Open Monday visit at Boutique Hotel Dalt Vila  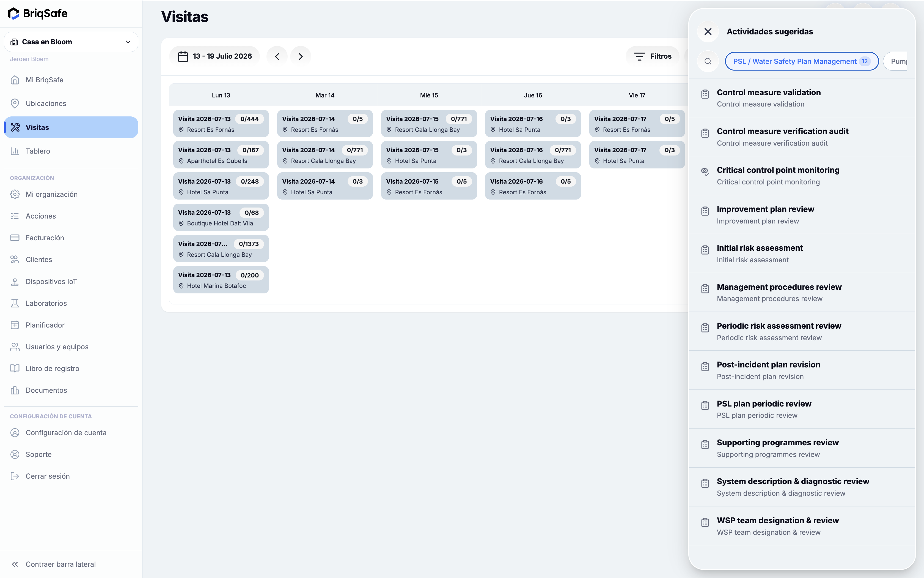click(x=221, y=217)
